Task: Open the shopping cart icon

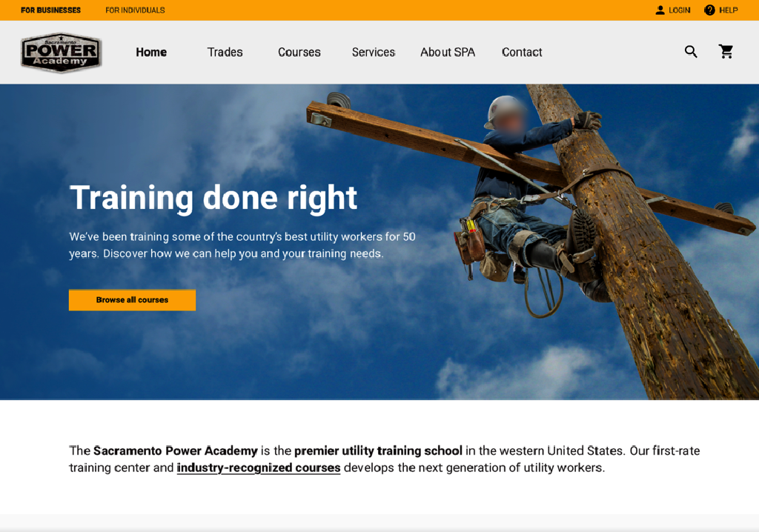Action: coord(726,51)
